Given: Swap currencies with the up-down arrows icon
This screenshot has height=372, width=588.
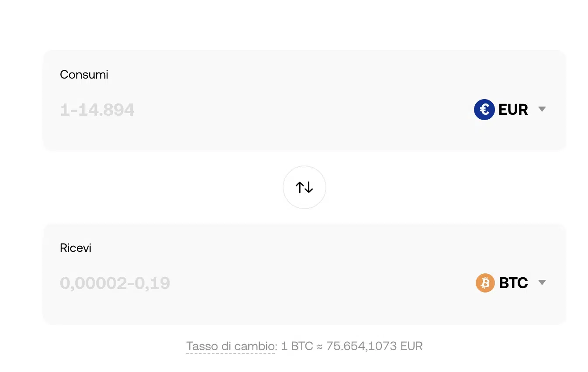Looking at the screenshot, I should pyautogui.click(x=304, y=187).
